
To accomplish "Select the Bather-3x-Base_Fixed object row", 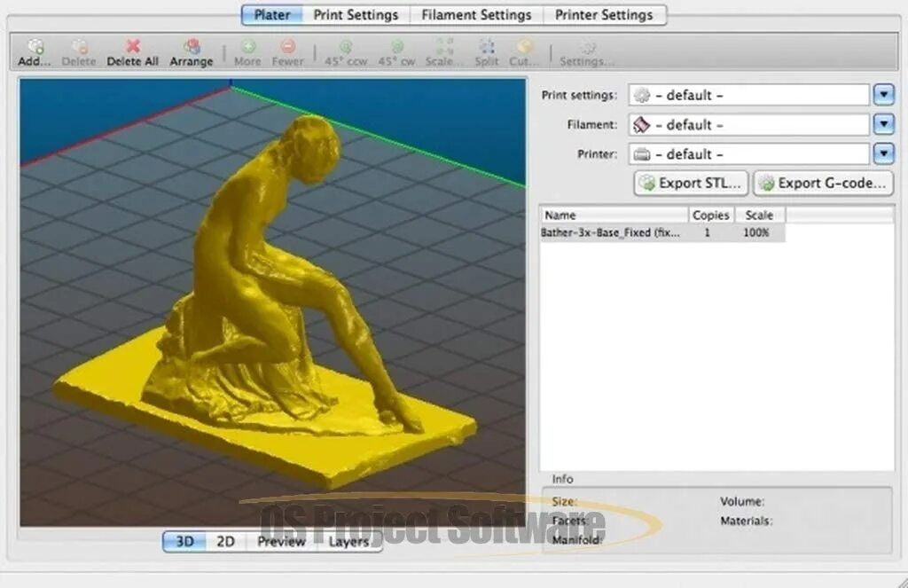I will tap(662, 233).
